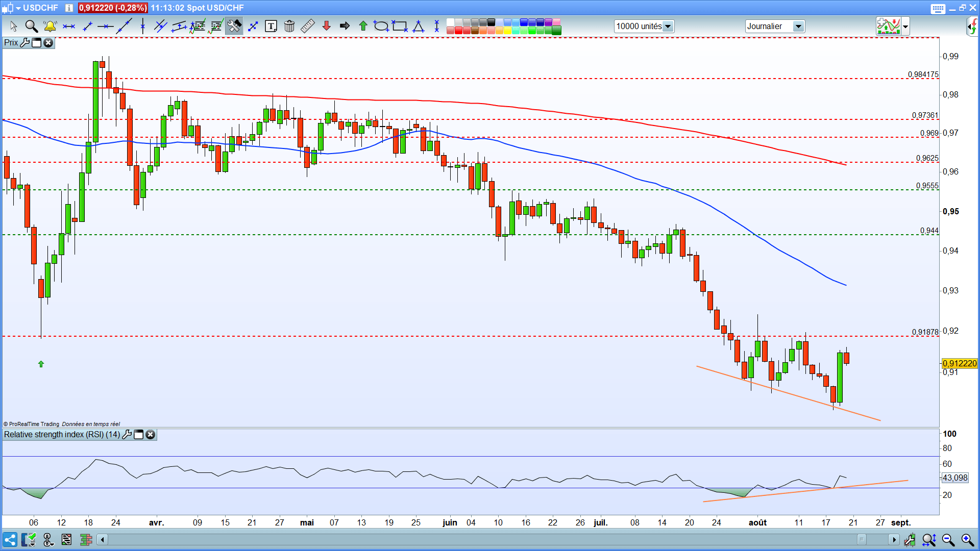Select the ruler measurement tool

click(x=308, y=26)
